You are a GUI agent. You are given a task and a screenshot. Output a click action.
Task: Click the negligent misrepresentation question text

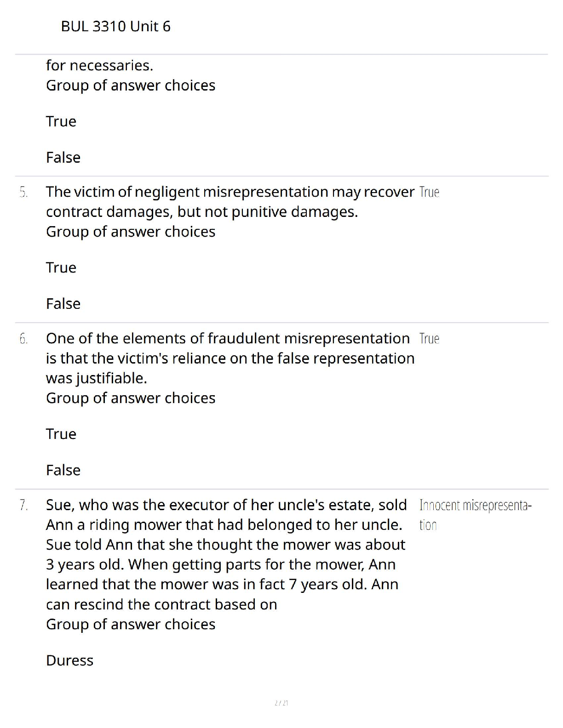click(x=230, y=202)
